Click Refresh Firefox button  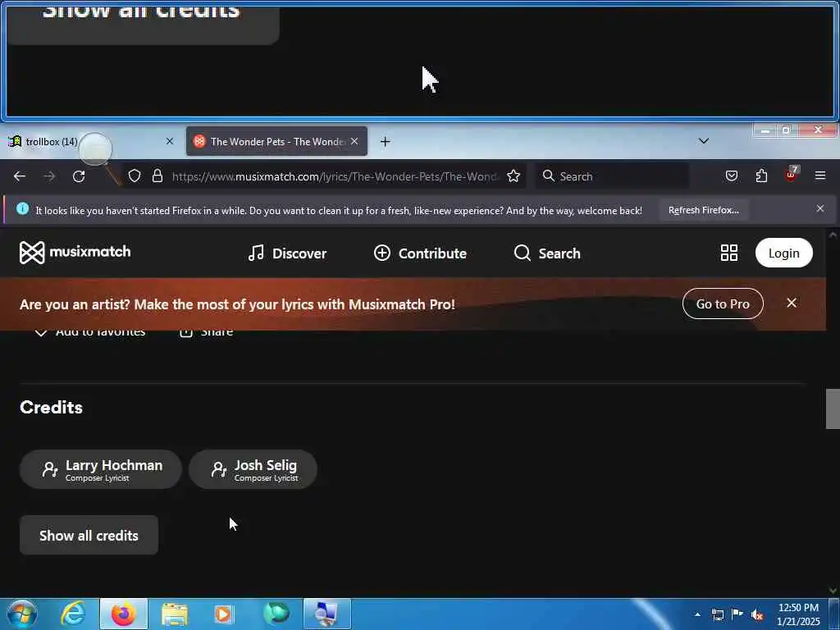click(x=703, y=210)
